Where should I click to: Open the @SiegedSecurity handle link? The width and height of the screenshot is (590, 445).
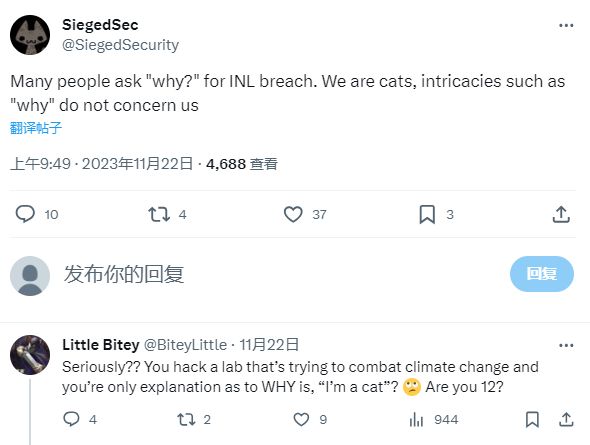[x=120, y=45]
